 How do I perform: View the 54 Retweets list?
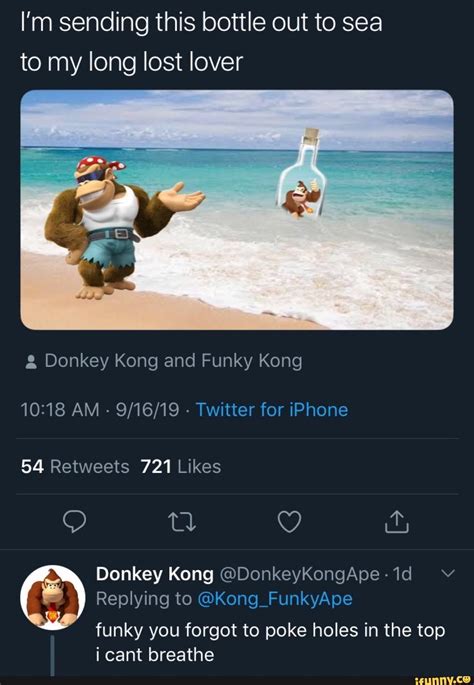[75, 467]
